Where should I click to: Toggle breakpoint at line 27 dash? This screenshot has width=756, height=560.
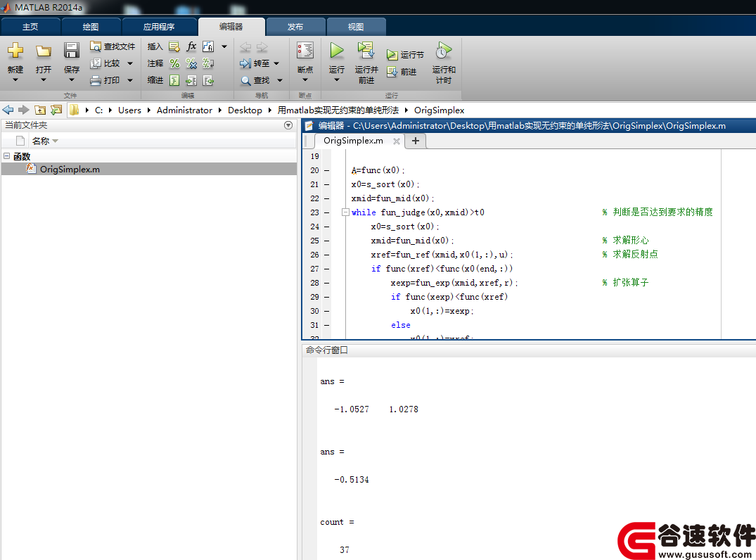pyautogui.click(x=326, y=269)
